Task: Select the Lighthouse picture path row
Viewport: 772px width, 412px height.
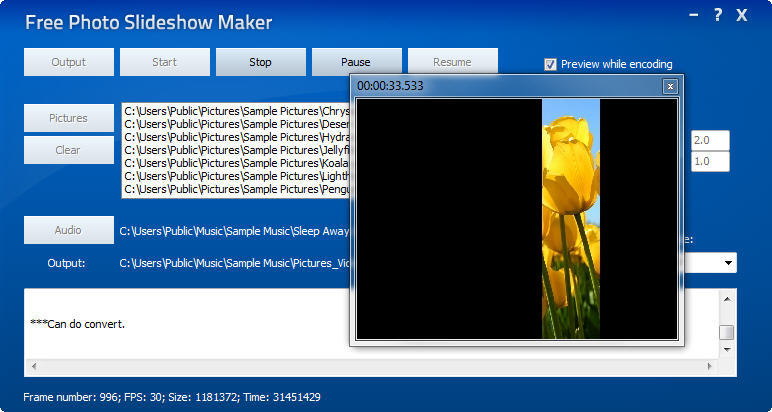Action: 237,176
